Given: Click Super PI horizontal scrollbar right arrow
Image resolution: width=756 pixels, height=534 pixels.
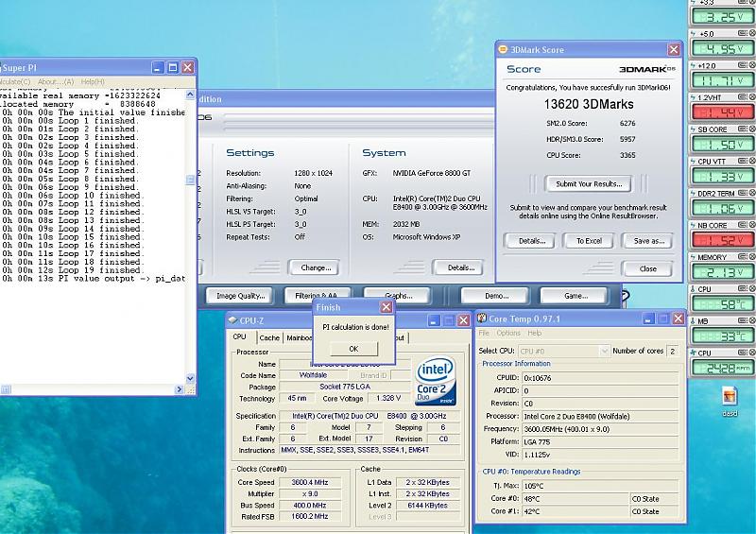Looking at the screenshot, I should (x=180, y=389).
